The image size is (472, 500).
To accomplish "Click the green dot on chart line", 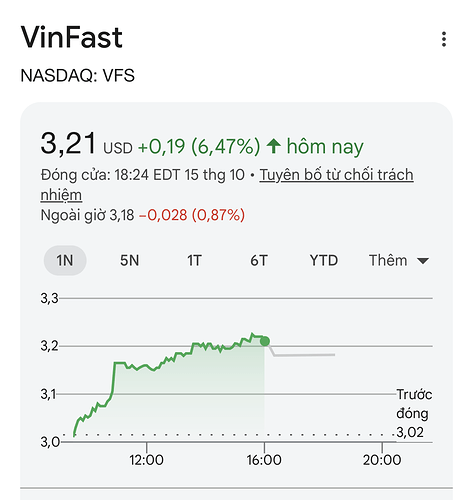I will coord(265,341).
